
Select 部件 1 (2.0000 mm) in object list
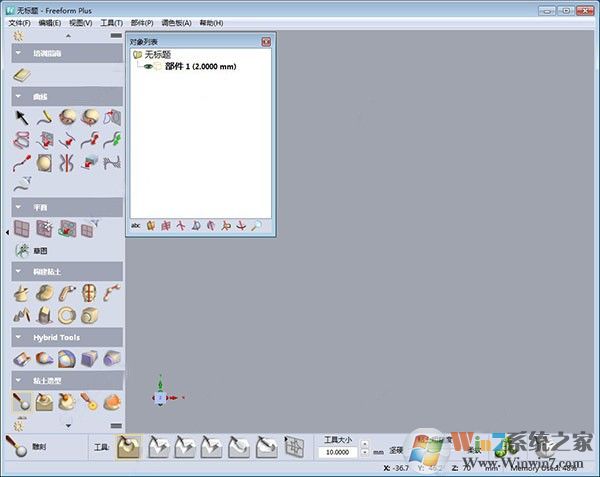point(201,66)
